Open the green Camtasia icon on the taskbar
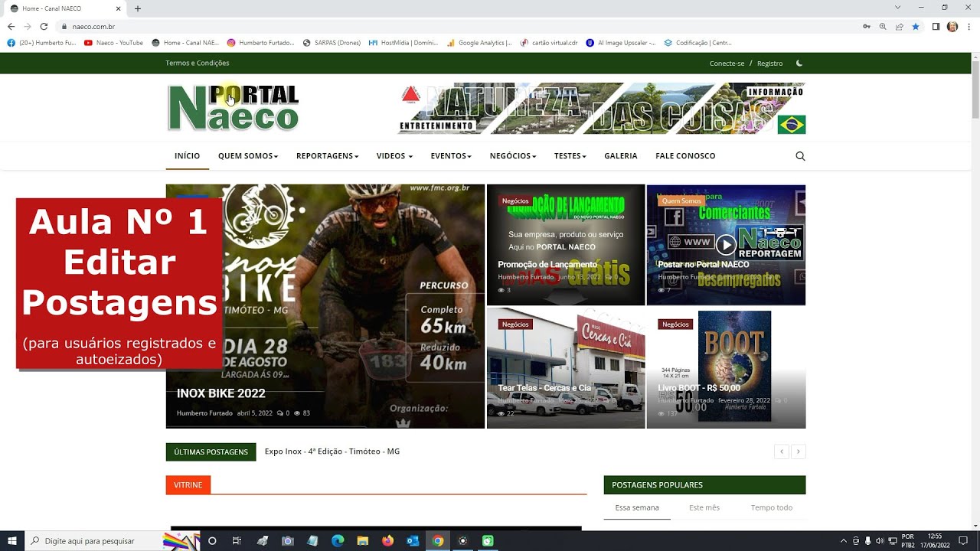The image size is (980, 551). [488, 541]
